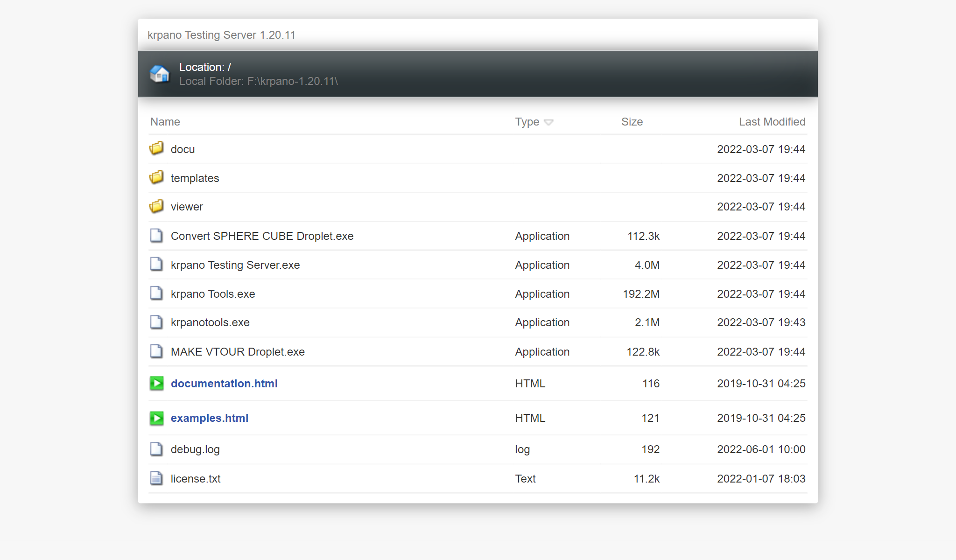Click Convert SPHERE CUBE Droplet.exe file name

262,236
